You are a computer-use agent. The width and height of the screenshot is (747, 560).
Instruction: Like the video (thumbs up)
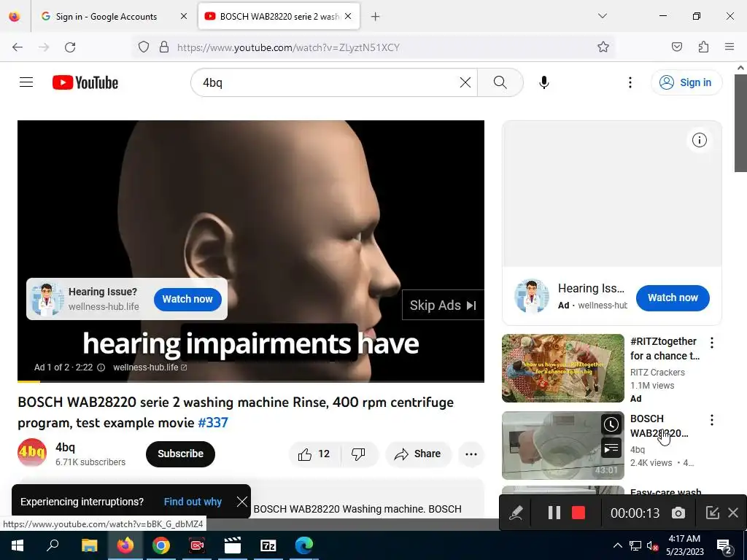[x=314, y=454]
